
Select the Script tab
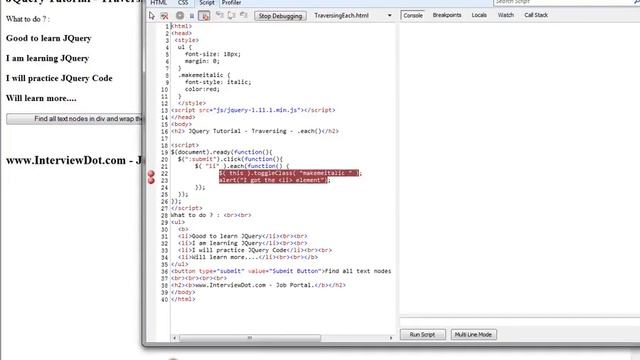click(x=207, y=3)
